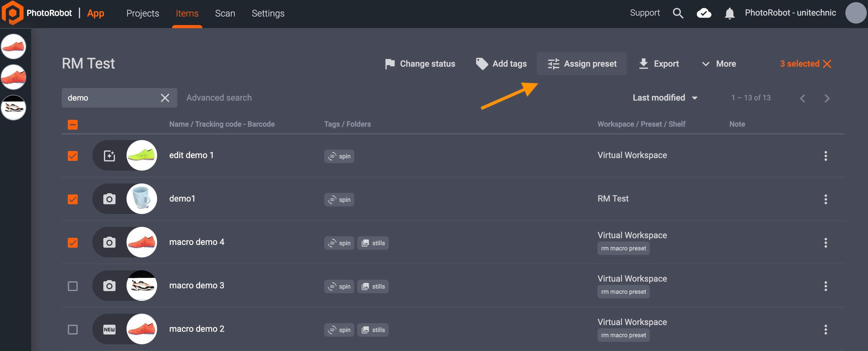Image resolution: width=868 pixels, height=351 pixels.
Task: Toggle the checkbox for demo1 item
Action: point(72,199)
